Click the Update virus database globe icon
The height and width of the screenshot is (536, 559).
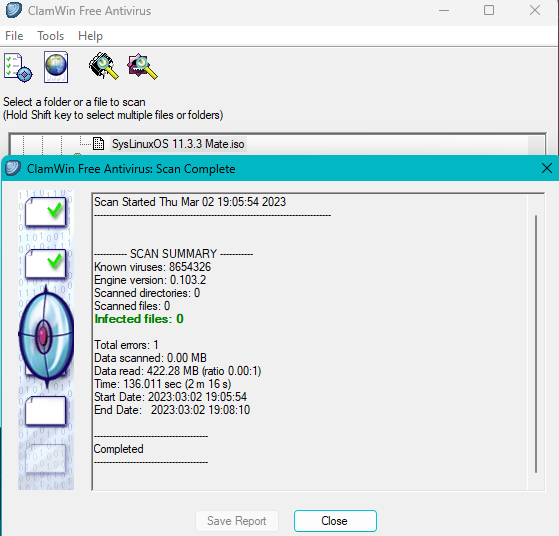[56, 67]
